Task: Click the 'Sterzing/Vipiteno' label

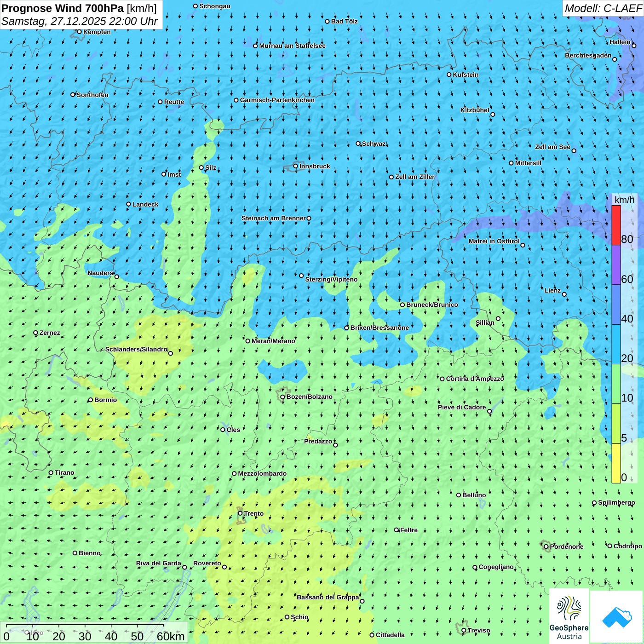Action: click(331, 279)
